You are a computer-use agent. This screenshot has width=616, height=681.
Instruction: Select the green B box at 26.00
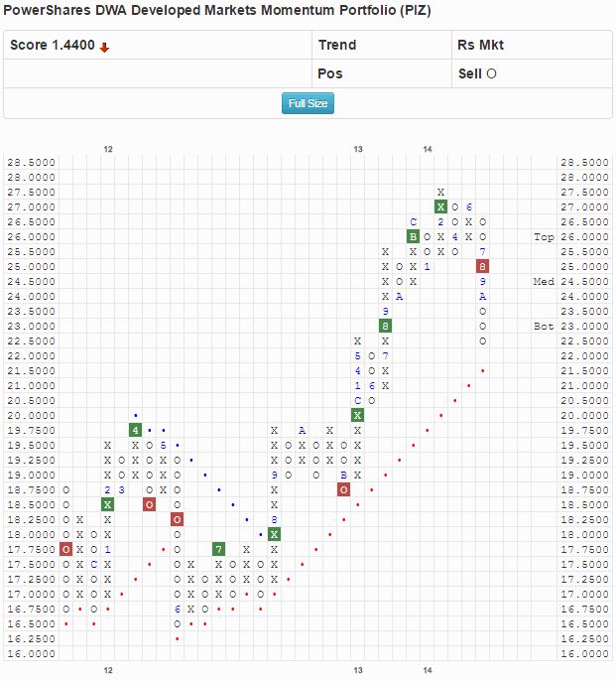pyautogui.click(x=413, y=236)
